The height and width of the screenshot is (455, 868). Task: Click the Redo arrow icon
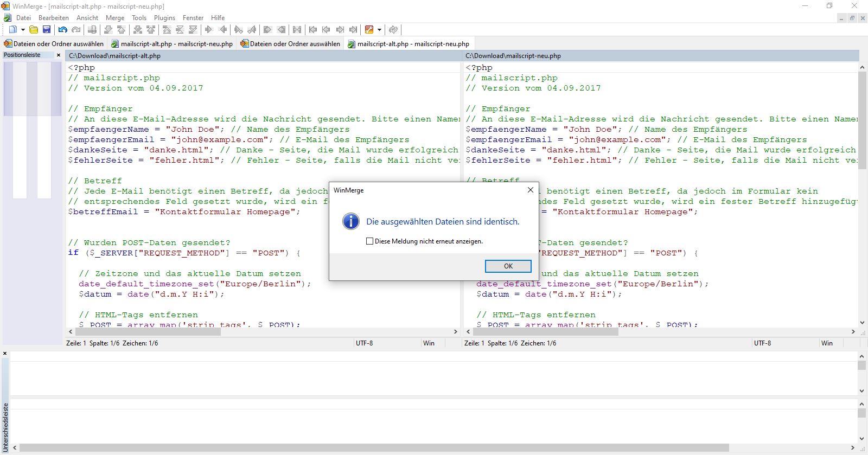[76, 30]
